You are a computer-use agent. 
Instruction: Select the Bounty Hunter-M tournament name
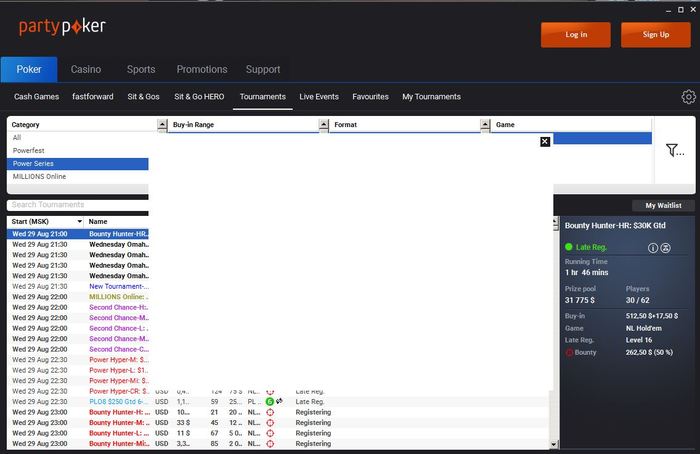coord(119,423)
